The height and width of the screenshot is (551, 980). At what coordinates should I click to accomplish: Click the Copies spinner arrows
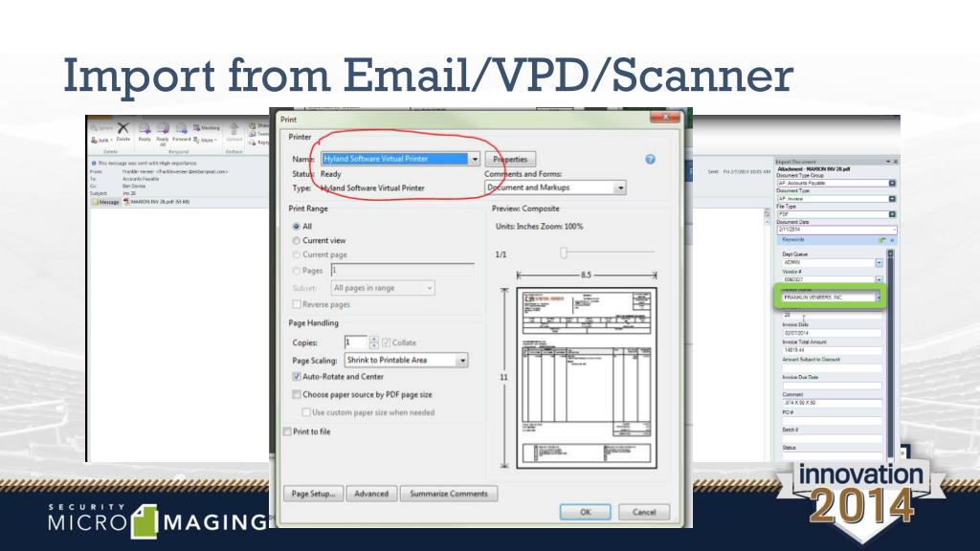pos(374,342)
